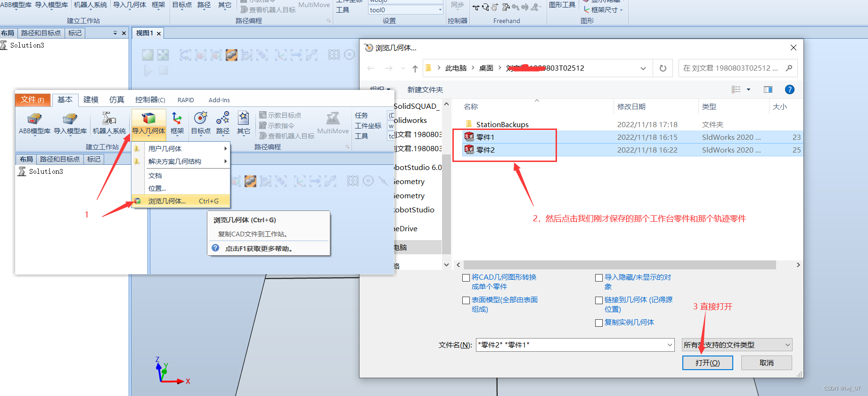This screenshot has height=396, width=868.
Task: Expand the address bar path dropdown
Action: pos(643,68)
